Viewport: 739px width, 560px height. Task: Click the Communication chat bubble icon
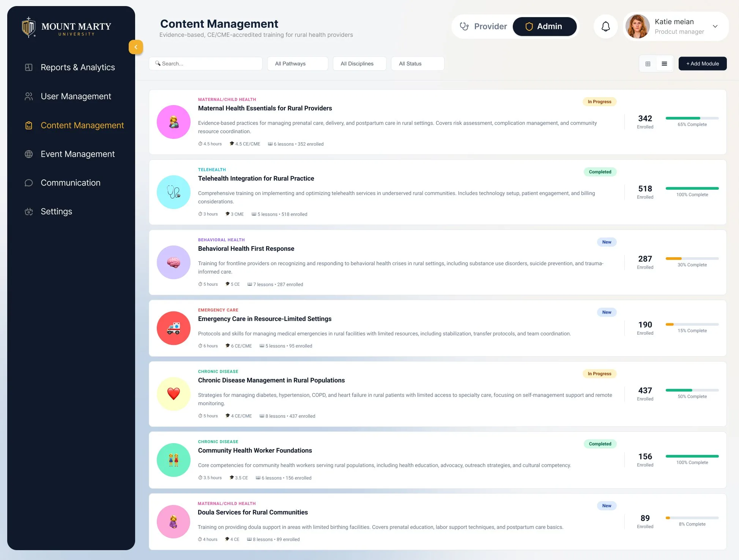pos(28,183)
